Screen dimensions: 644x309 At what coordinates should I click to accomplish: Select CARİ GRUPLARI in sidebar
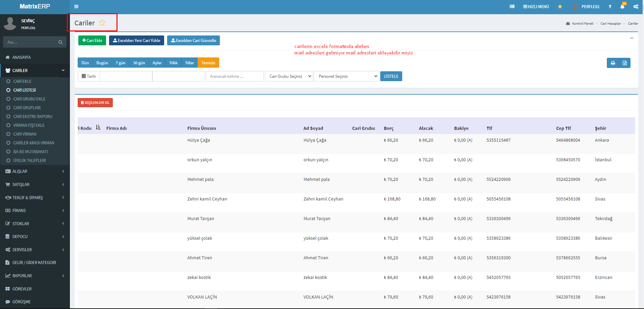pyautogui.click(x=27, y=108)
